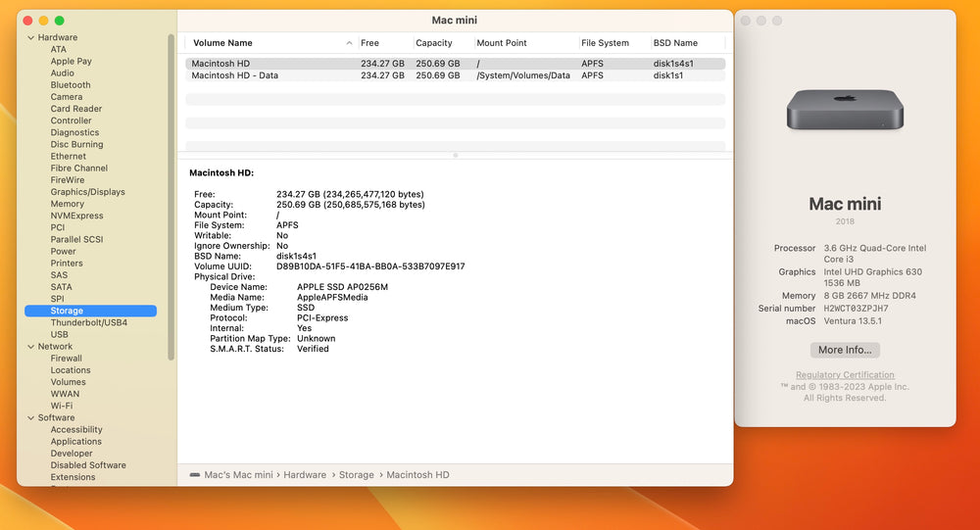Image resolution: width=980 pixels, height=530 pixels.
Task: Click the Volume Name sort arrow
Action: 349,43
